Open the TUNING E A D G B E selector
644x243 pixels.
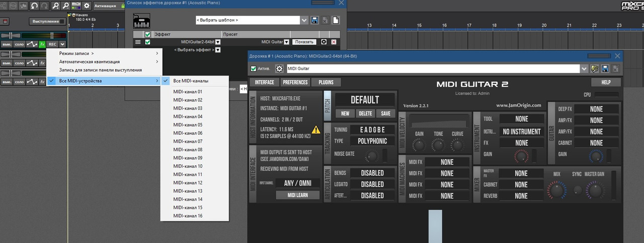[372, 130]
